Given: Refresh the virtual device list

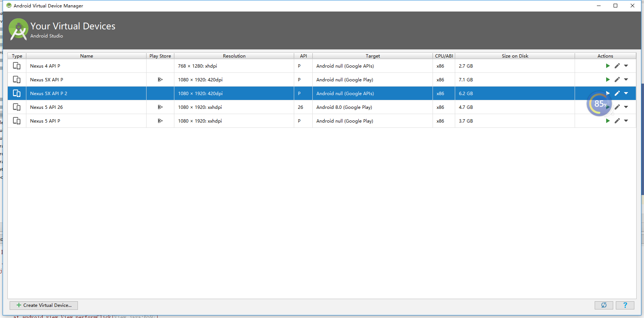Looking at the screenshot, I should coord(604,305).
